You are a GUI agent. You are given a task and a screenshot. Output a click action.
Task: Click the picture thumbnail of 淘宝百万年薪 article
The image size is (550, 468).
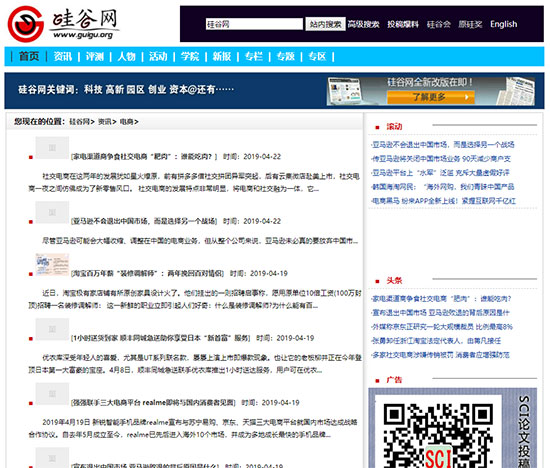click(x=52, y=265)
